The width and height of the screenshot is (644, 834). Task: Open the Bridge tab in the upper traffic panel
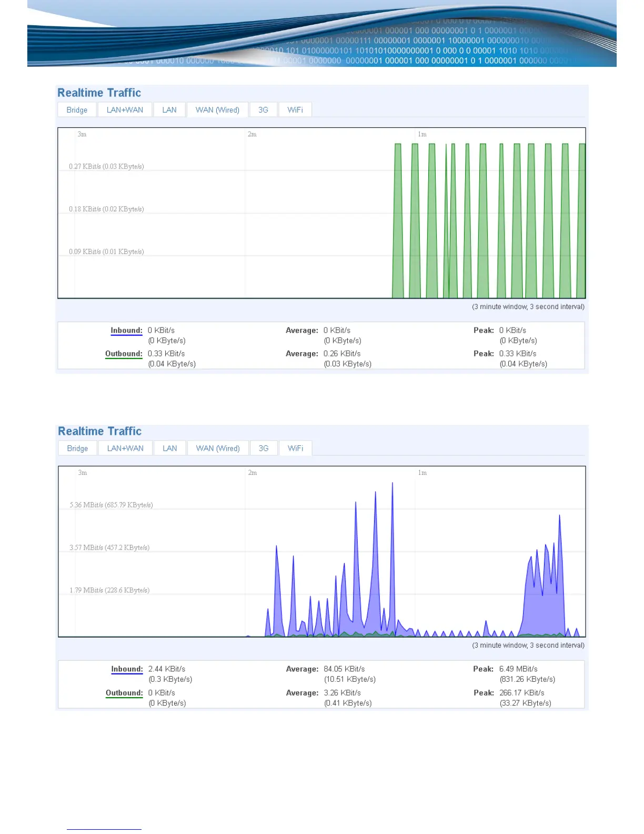click(77, 110)
